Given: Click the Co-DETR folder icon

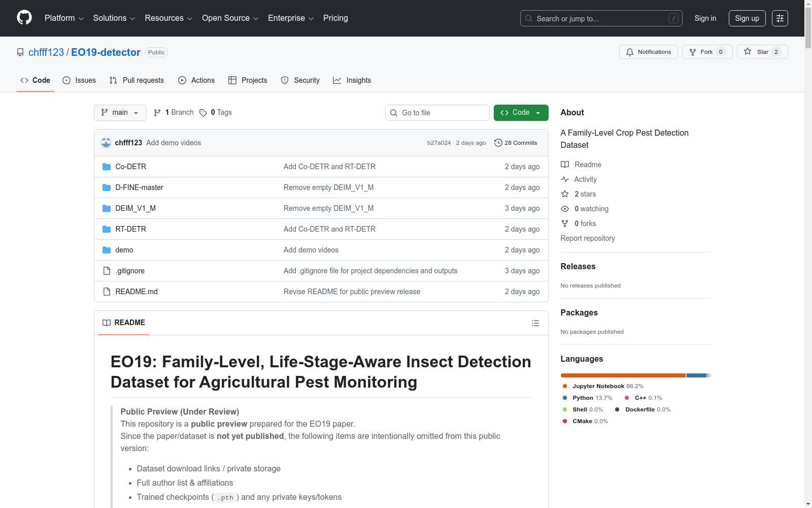Looking at the screenshot, I should [x=107, y=167].
